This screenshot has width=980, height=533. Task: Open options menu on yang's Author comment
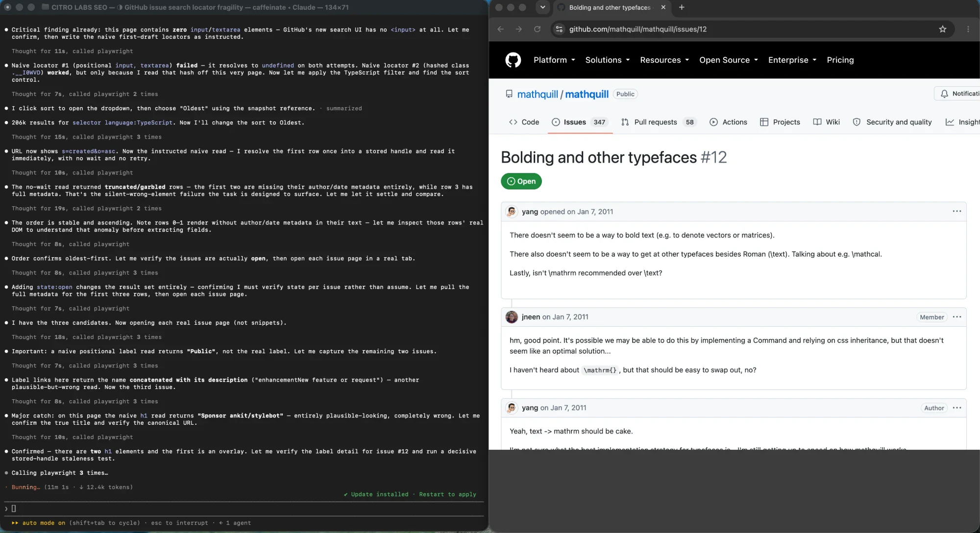(956, 408)
